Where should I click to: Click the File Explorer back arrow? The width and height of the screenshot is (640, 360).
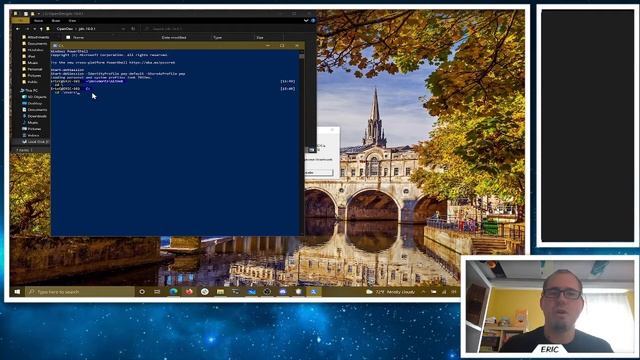pyautogui.click(x=18, y=29)
